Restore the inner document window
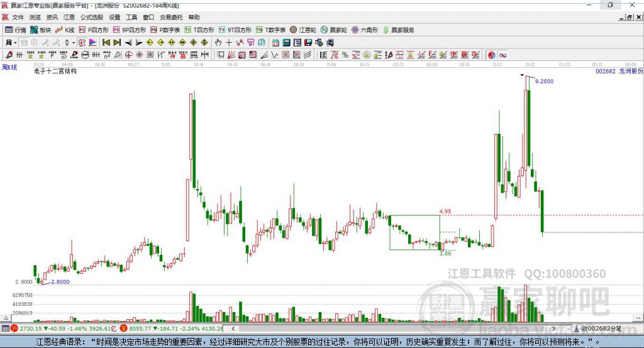 point(630,17)
